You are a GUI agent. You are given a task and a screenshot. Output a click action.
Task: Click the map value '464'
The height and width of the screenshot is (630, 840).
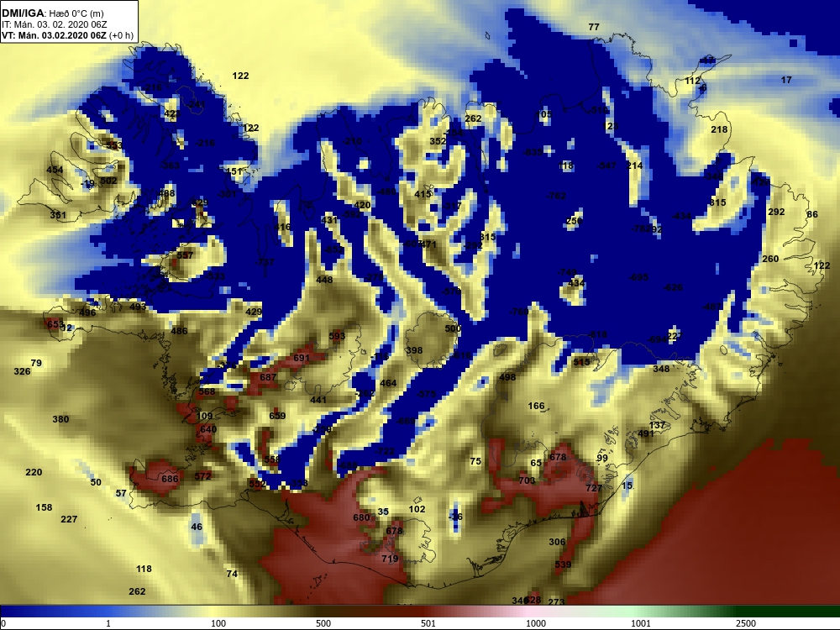(388, 383)
